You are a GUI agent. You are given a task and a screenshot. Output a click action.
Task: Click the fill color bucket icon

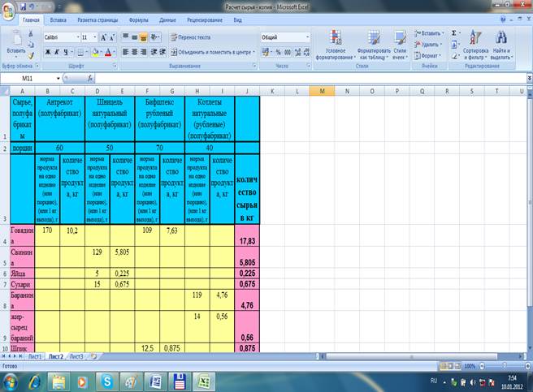(95, 52)
